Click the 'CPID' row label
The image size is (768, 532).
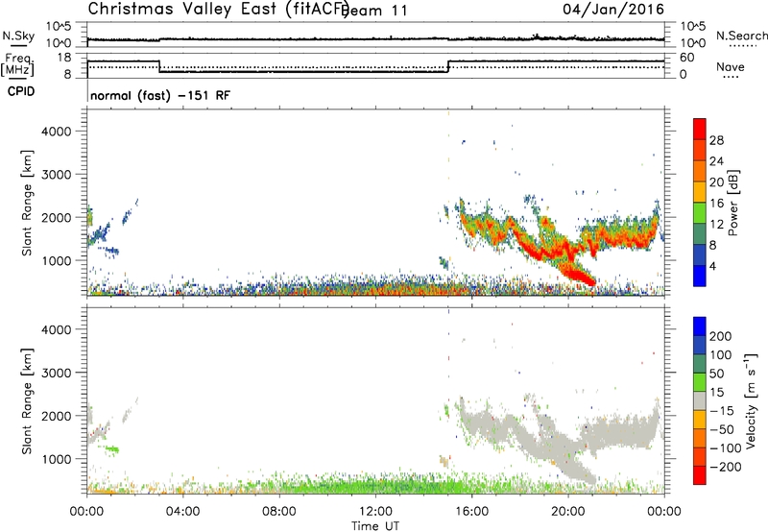(x=21, y=91)
